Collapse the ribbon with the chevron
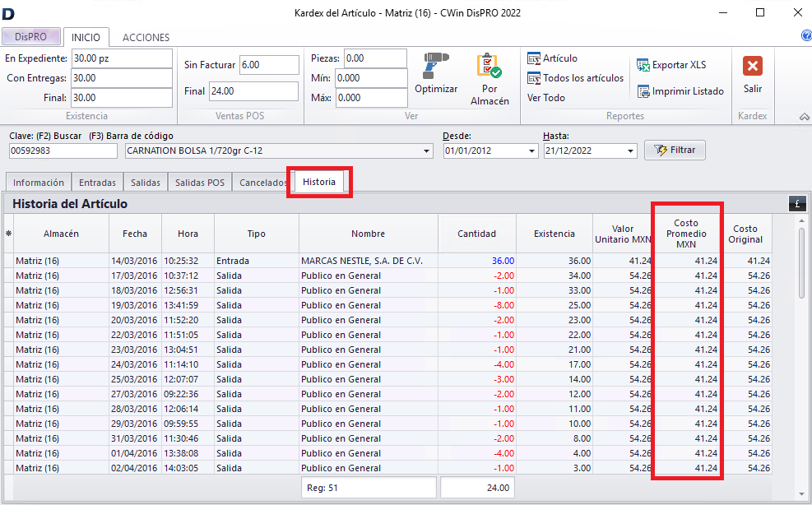Screen dimensions: 812x505 (x=804, y=118)
